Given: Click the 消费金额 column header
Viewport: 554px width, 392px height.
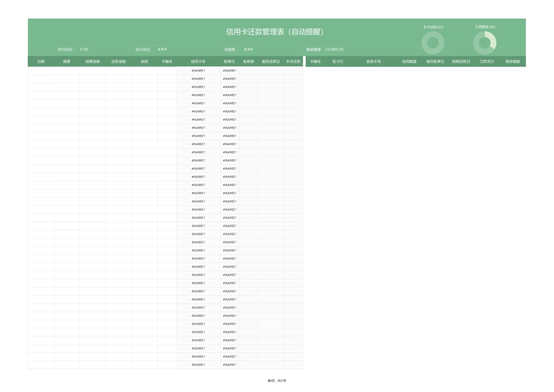Looking at the screenshot, I should [93, 61].
